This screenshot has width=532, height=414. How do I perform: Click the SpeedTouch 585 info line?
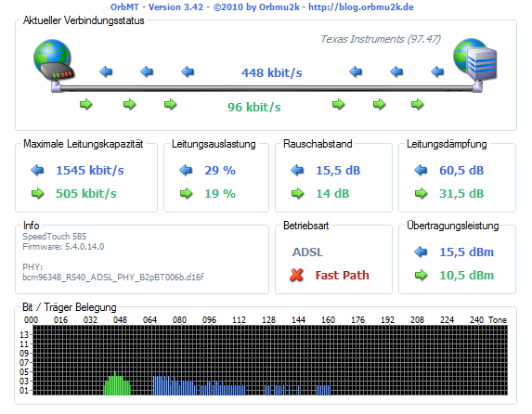coord(54,236)
